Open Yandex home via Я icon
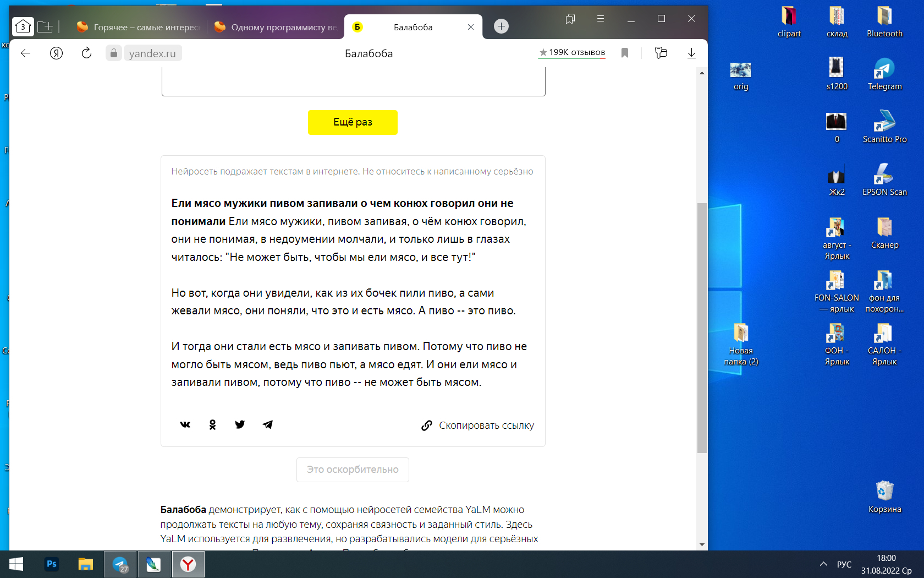Image resolution: width=924 pixels, height=578 pixels. pyautogui.click(x=56, y=53)
